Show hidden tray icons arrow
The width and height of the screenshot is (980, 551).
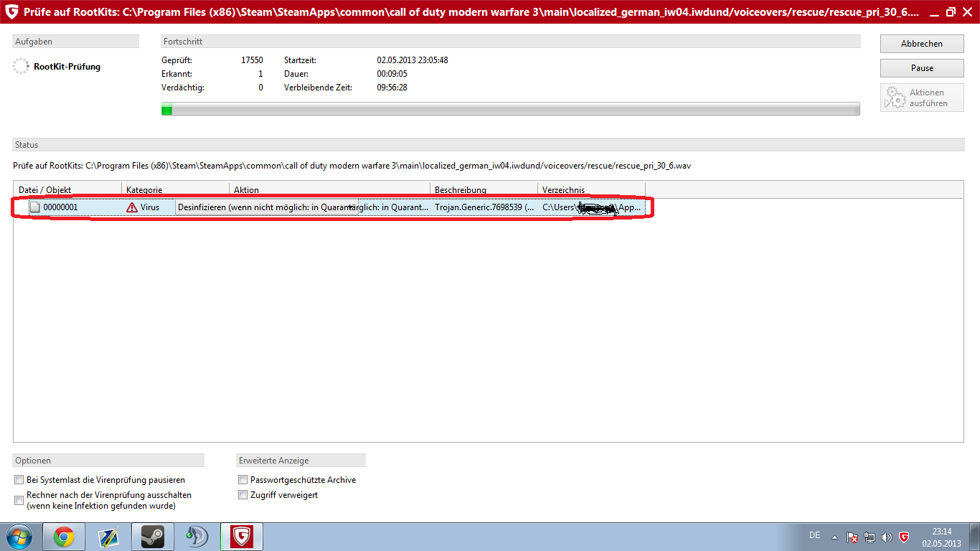click(834, 537)
